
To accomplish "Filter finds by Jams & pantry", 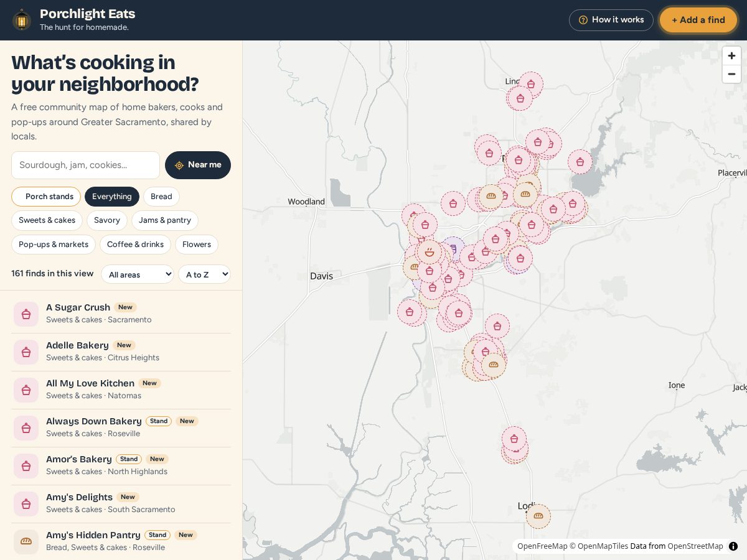I will click(165, 220).
